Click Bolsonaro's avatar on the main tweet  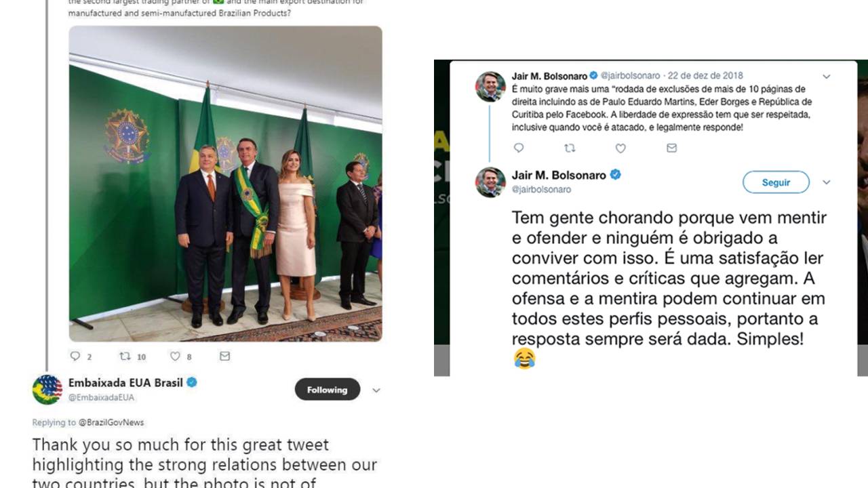coord(490,182)
